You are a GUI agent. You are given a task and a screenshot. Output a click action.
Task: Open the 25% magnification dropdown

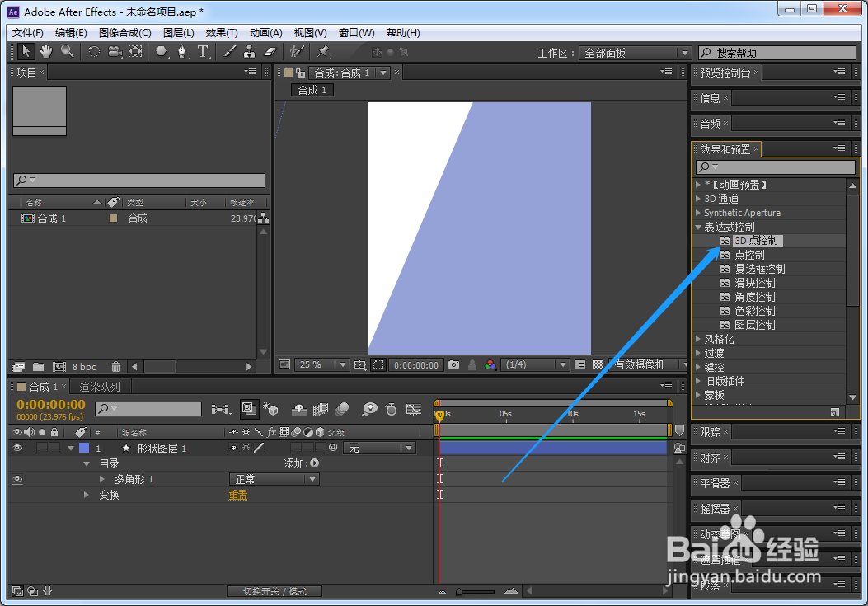coord(321,365)
